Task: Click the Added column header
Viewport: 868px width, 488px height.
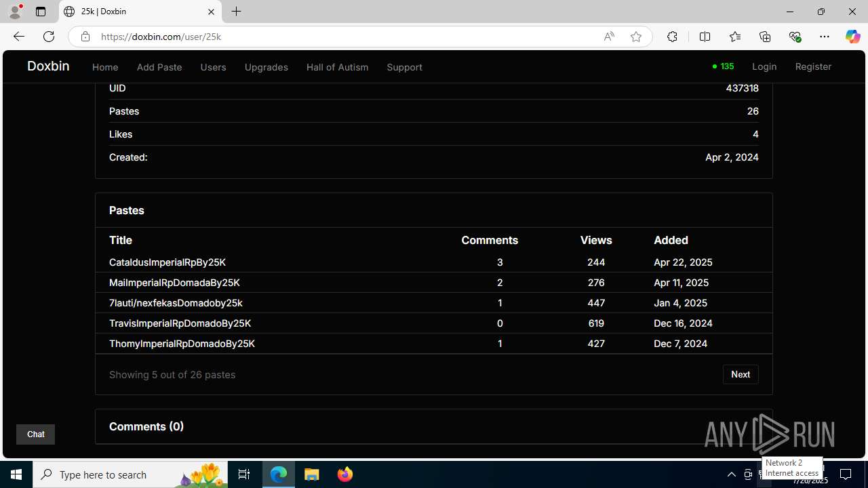Action: [671, 240]
